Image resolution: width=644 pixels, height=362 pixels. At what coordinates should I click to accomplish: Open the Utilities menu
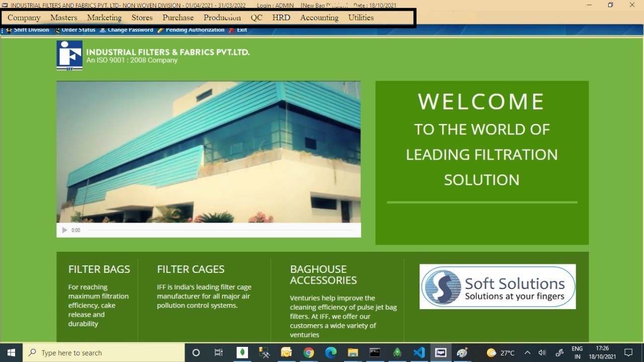(361, 18)
